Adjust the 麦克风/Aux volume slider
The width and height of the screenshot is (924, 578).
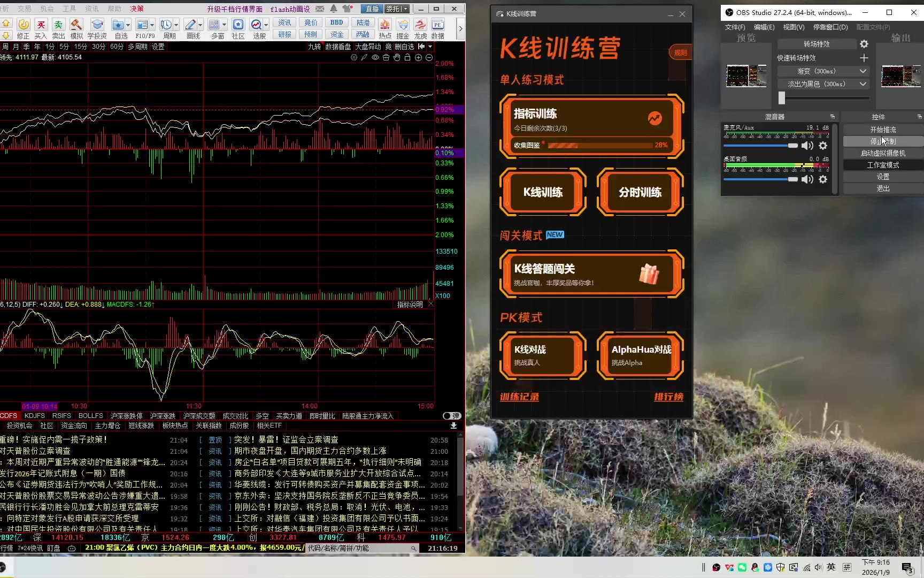coord(792,146)
